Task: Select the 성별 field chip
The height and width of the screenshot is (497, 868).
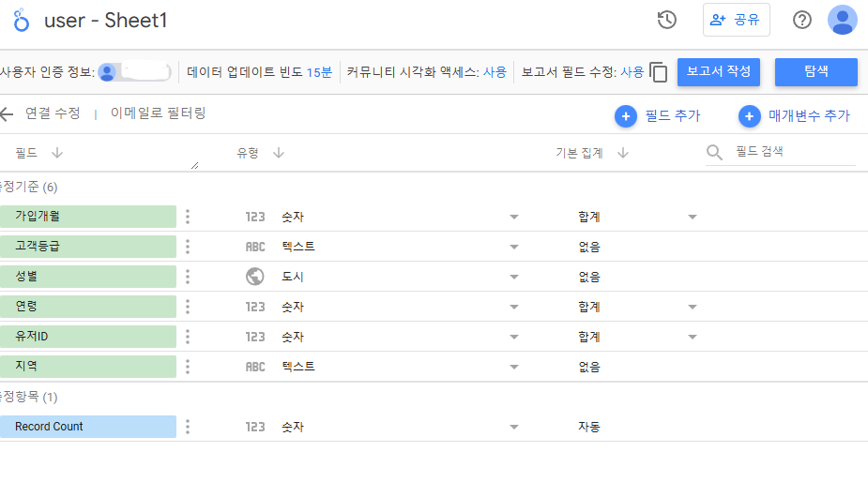Action: click(x=88, y=277)
